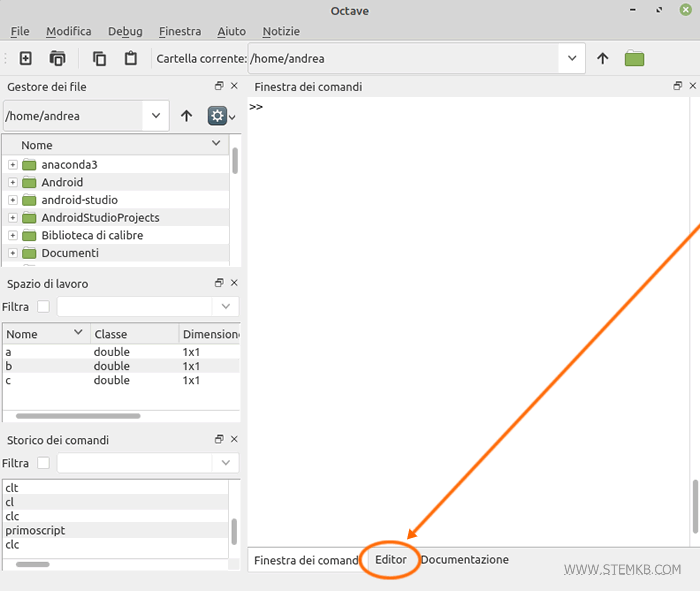Open the Notizie menu
Screen dimensions: 700x592
[x=281, y=31]
